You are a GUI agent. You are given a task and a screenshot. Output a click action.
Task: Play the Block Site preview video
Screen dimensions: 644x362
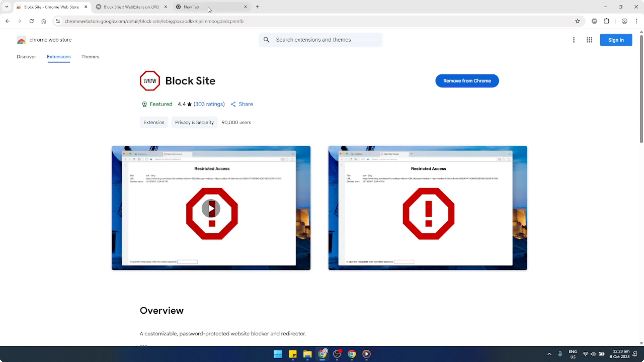pyautogui.click(x=211, y=208)
